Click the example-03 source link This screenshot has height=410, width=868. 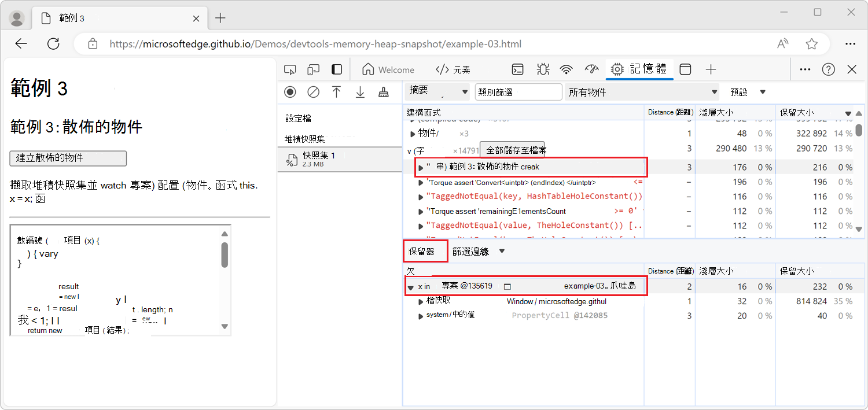click(599, 286)
